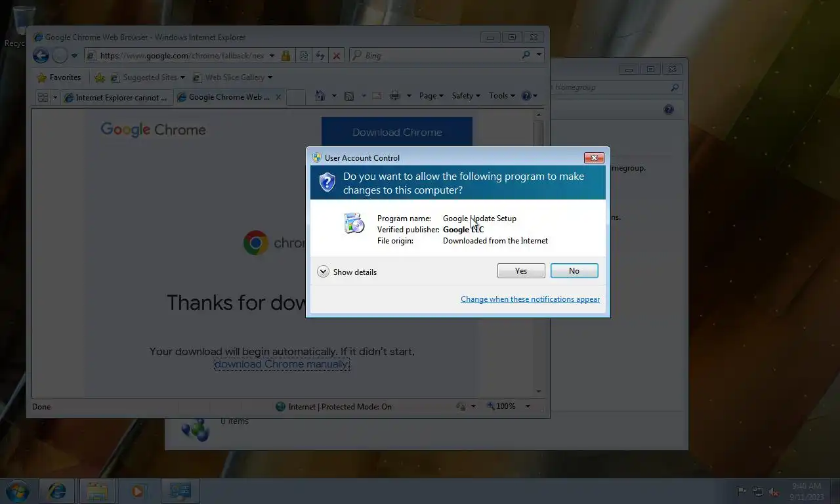Click the red Stop icon in IE
This screenshot has height=504, width=840.
point(337,56)
